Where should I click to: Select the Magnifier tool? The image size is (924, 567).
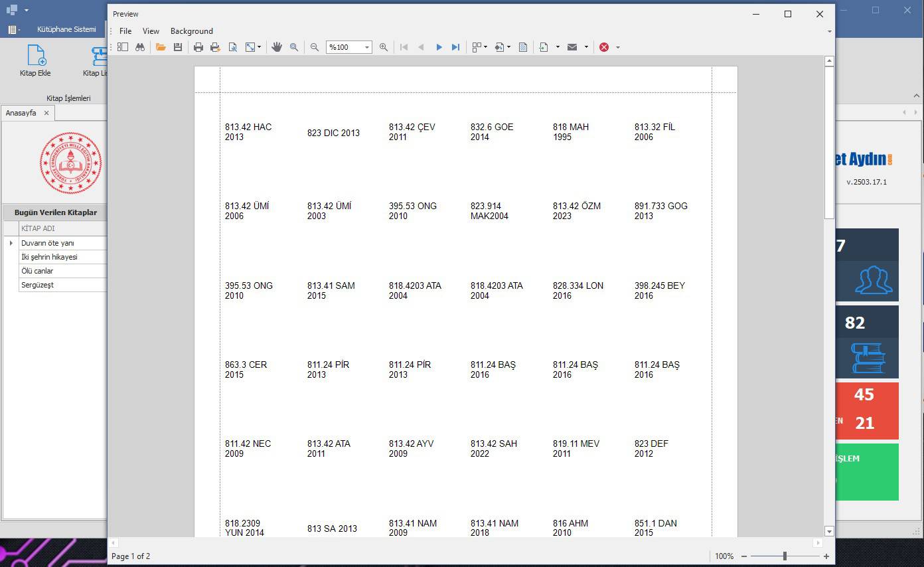pos(294,47)
